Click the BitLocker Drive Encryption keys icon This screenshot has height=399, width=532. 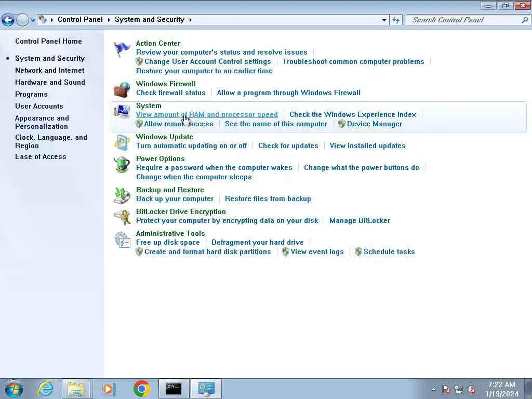tap(122, 218)
